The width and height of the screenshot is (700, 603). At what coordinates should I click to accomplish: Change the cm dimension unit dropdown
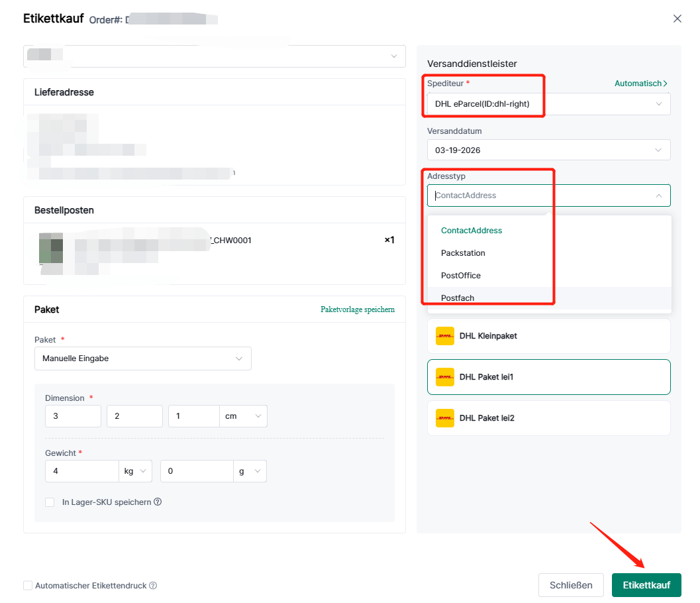244,416
